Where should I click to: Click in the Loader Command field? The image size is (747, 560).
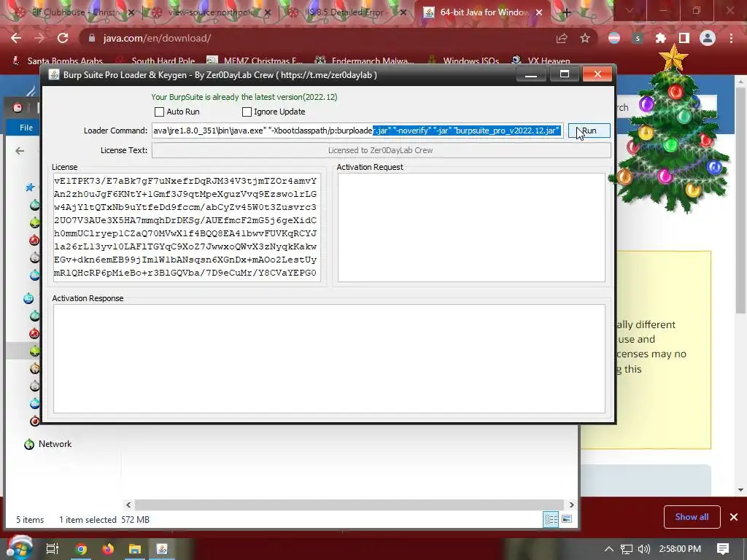click(357, 131)
